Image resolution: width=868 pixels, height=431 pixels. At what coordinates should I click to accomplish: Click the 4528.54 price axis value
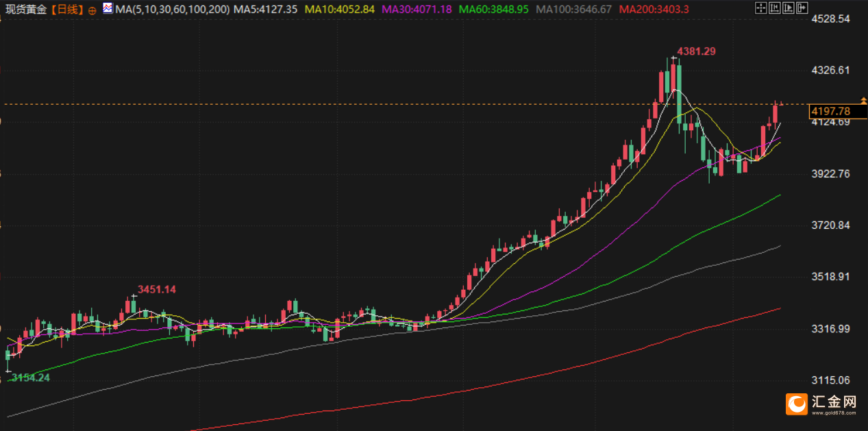[830, 19]
